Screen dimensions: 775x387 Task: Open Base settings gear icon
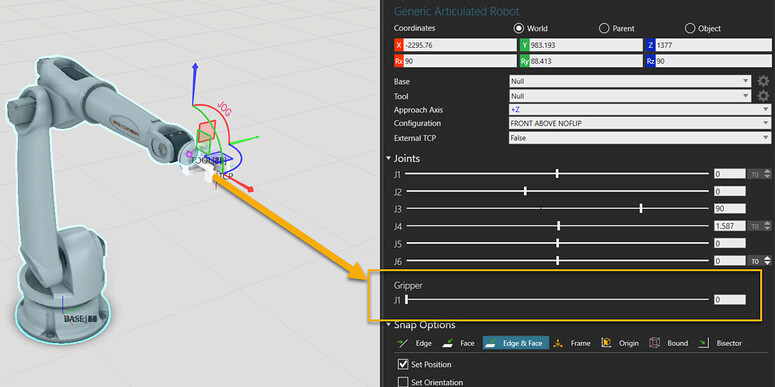pyautogui.click(x=763, y=81)
